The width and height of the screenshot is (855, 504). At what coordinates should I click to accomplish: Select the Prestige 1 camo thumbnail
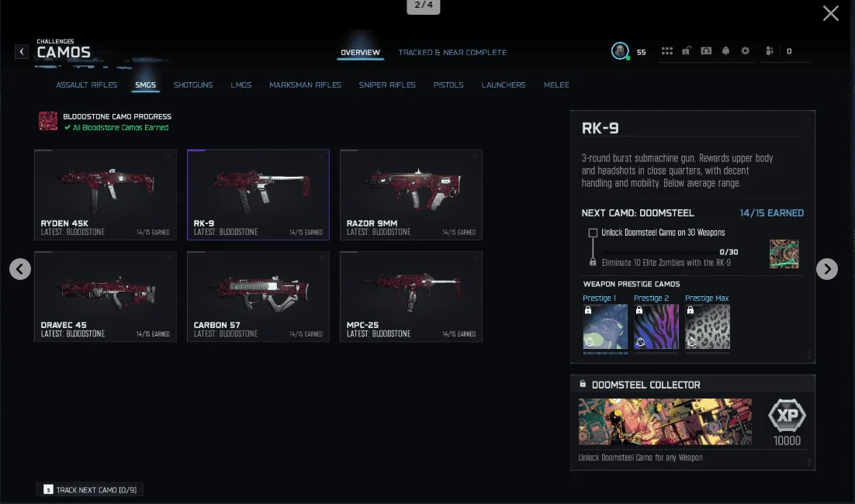(605, 326)
